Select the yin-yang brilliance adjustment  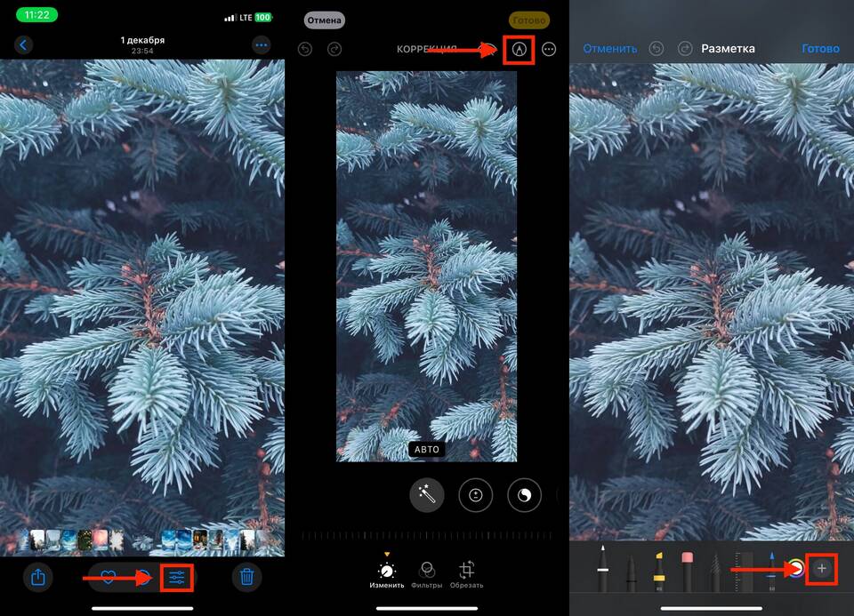click(524, 495)
